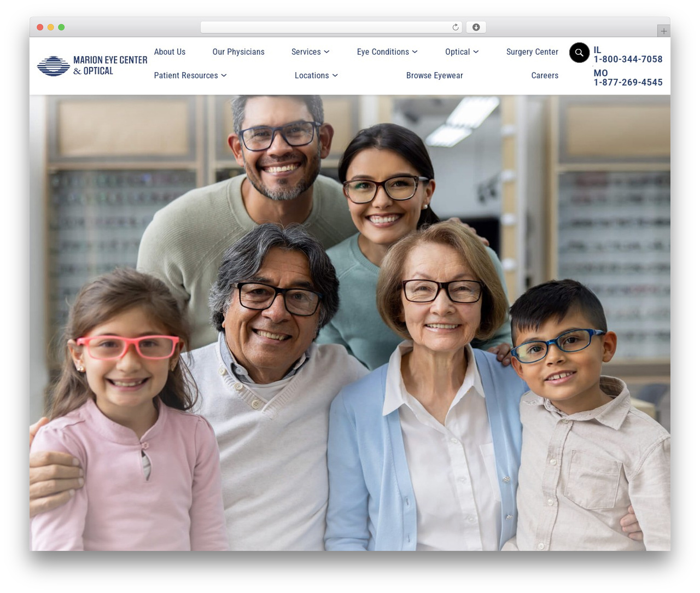Call the IL number 1-800-344-7058
This screenshot has width=700, height=593.
(x=628, y=59)
